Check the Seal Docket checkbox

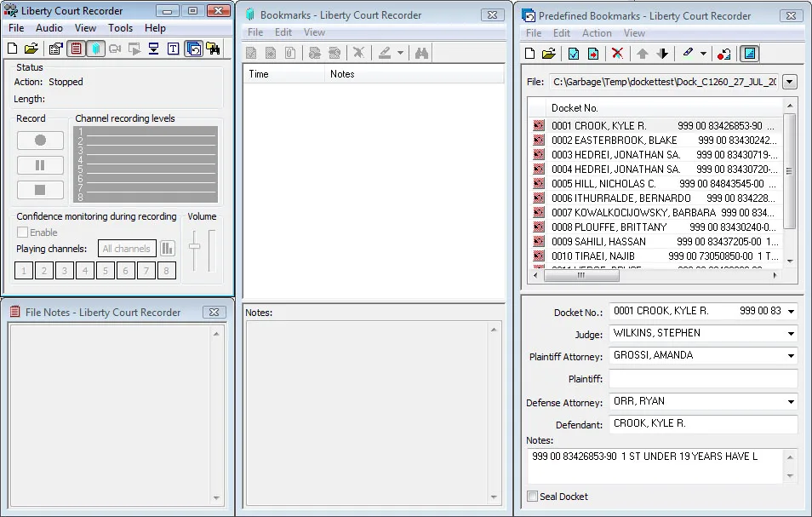532,497
